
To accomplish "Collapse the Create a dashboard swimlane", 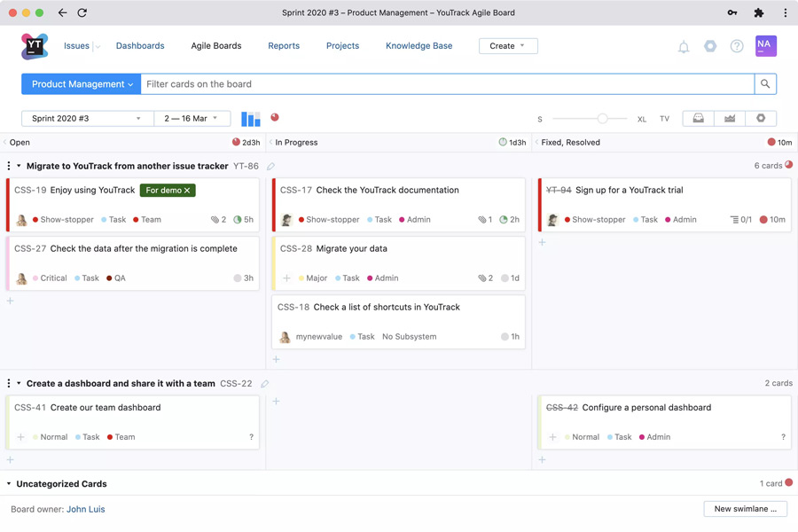I will pyautogui.click(x=19, y=383).
